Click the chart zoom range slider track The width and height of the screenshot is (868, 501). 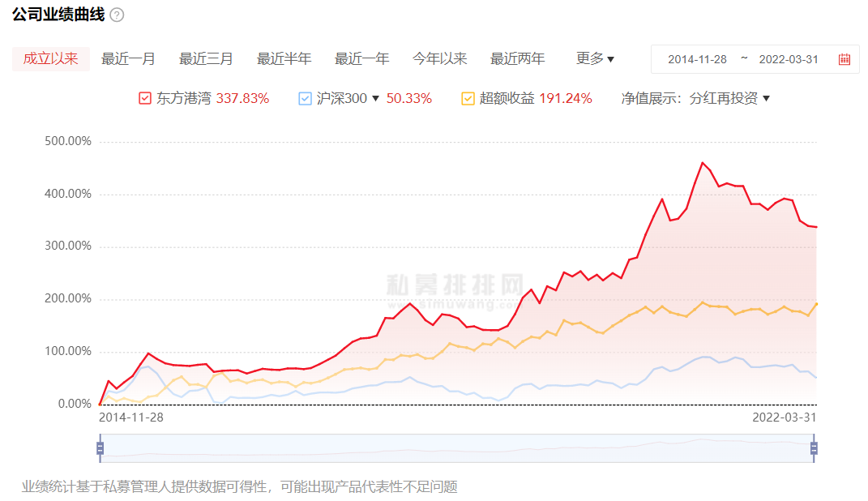tap(457, 447)
